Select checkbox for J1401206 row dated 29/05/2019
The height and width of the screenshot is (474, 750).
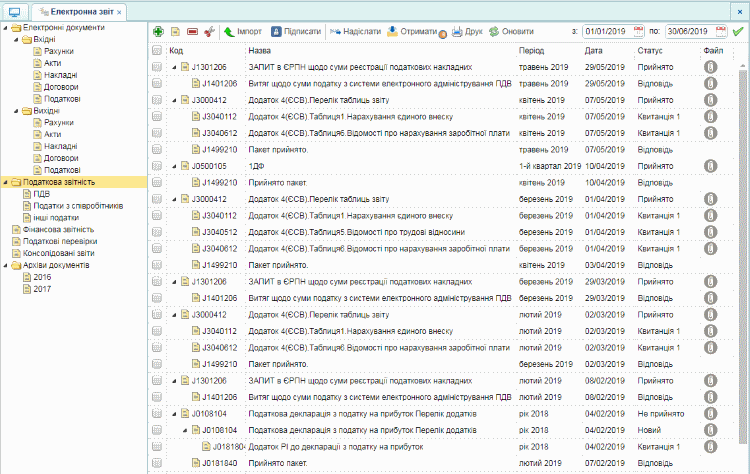(157, 83)
